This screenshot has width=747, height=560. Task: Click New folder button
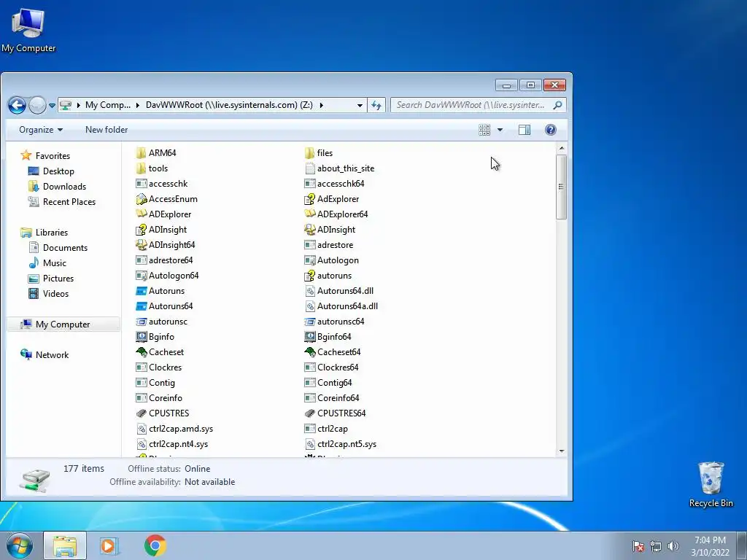click(x=107, y=130)
